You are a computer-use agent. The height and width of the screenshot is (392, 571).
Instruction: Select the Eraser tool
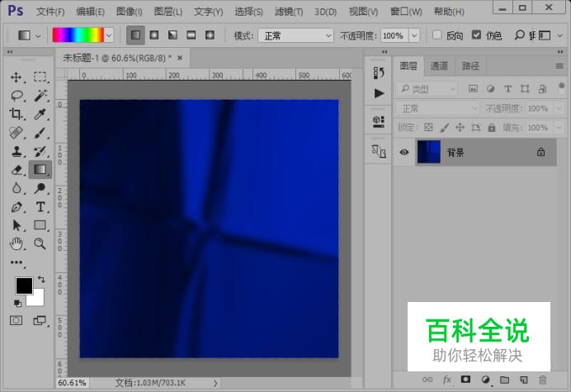pos(17,170)
